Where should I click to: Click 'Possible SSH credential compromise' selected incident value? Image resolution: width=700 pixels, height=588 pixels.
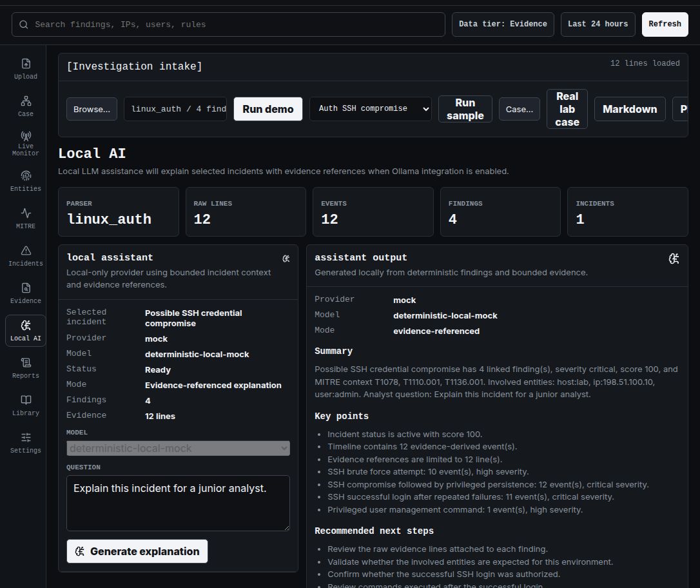(x=193, y=318)
